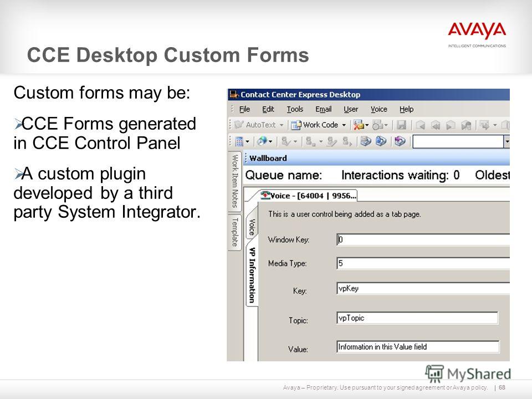Click the grayed AutoText toolbar icon

point(239,125)
